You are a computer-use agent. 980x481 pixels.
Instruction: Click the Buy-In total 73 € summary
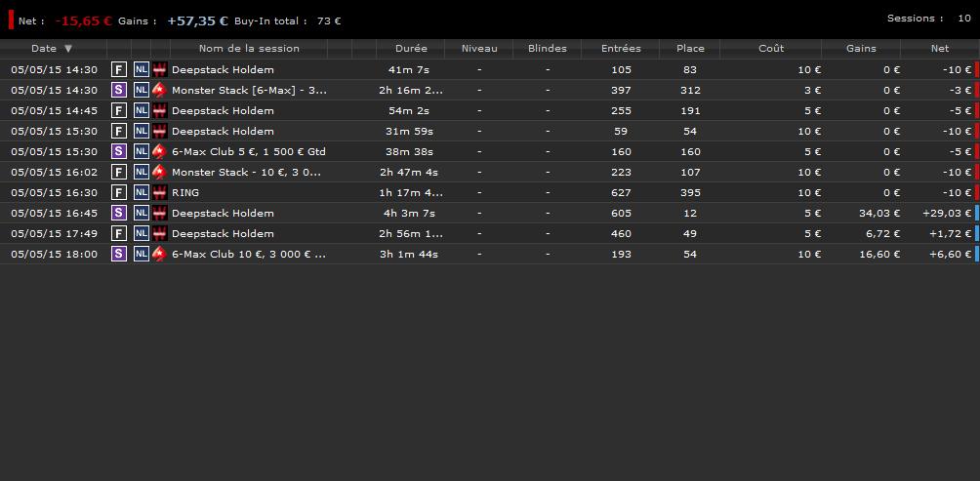pyautogui.click(x=288, y=20)
